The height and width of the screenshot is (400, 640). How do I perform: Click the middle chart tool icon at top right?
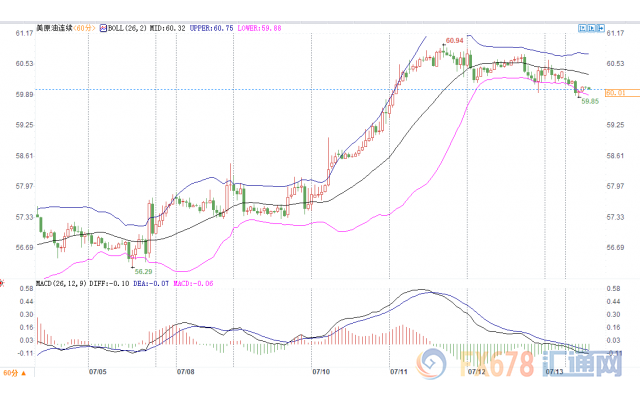591,28
